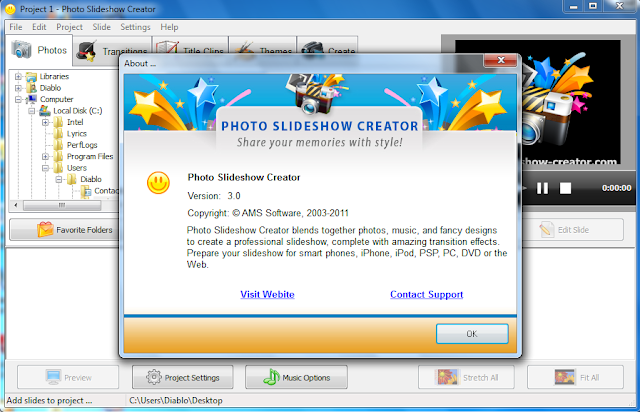Expand the Program Files folder node
The width and height of the screenshot is (640, 412).
pyautogui.click(x=45, y=156)
